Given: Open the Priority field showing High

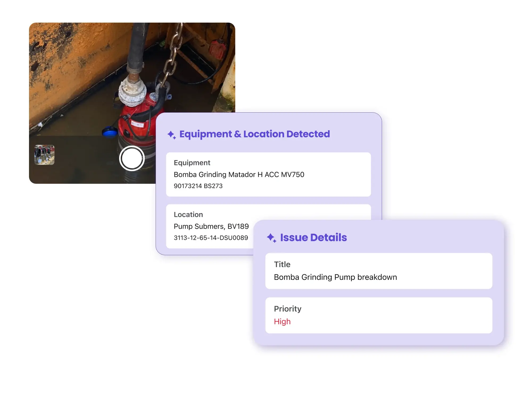Looking at the screenshot, I should pos(379,315).
